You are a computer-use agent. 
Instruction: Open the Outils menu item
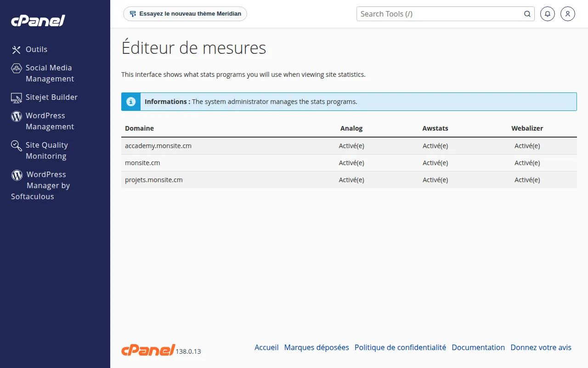[x=36, y=49]
